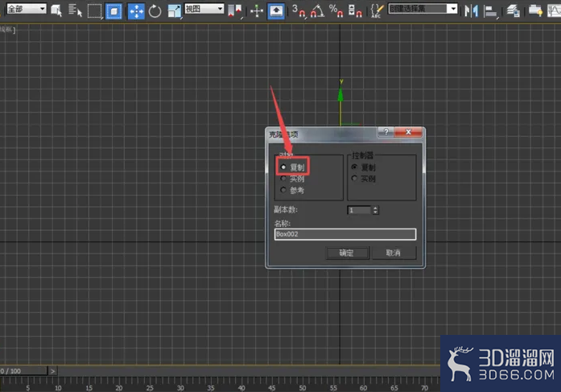This screenshot has width=561, height=392.
Task: Activate the Select and Rotate tool
Action: [x=155, y=11]
